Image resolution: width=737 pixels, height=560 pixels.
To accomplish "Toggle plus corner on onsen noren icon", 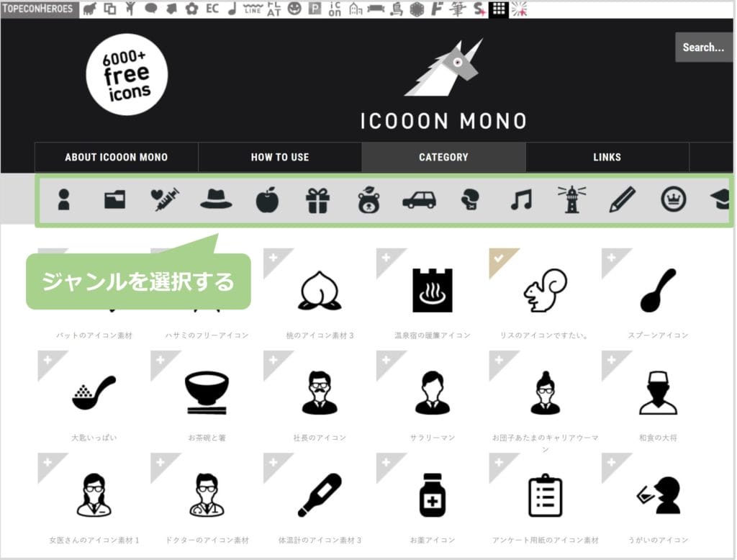I will tap(386, 258).
